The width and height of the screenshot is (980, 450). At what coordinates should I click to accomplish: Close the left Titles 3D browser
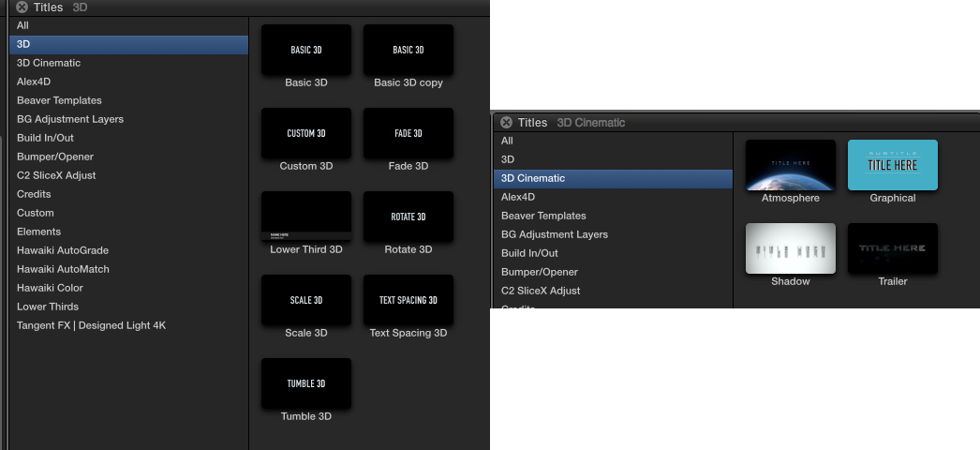[x=22, y=7]
